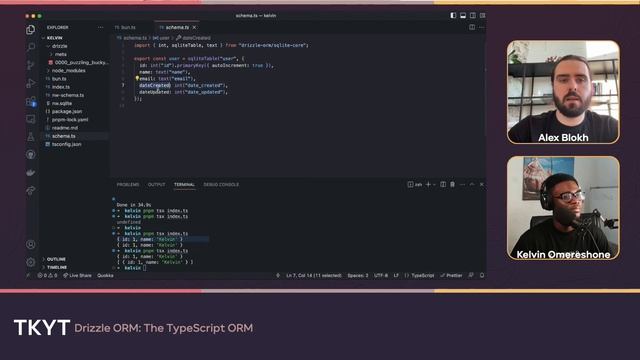Toggle the primary side bar layout icon

[x=453, y=16]
